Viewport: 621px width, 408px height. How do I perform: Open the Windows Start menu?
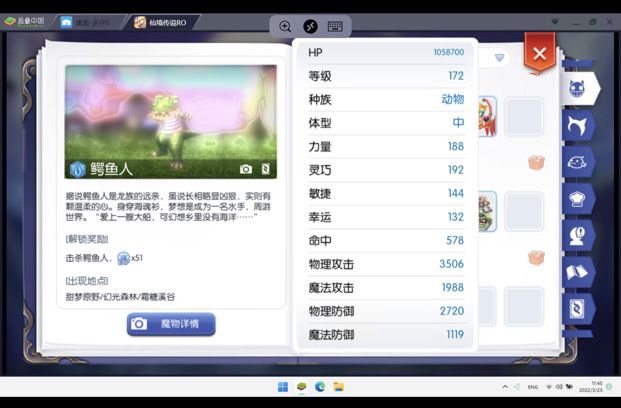[x=283, y=387]
